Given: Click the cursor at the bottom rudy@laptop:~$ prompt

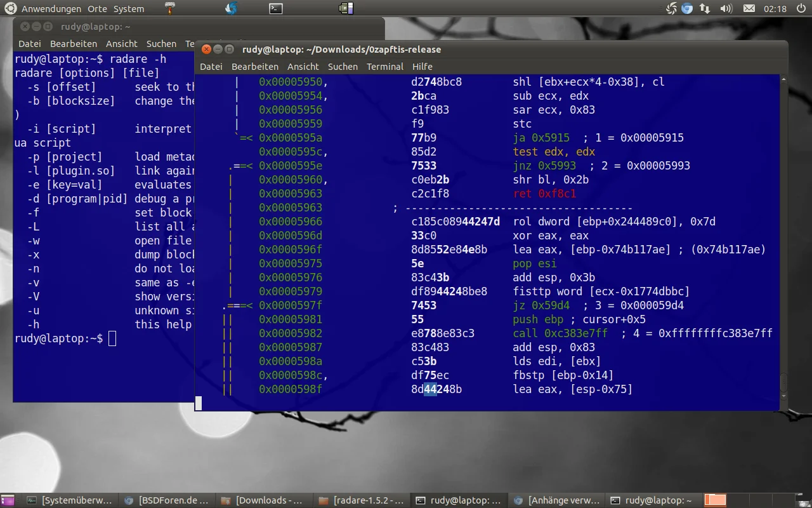Looking at the screenshot, I should pyautogui.click(x=112, y=338).
